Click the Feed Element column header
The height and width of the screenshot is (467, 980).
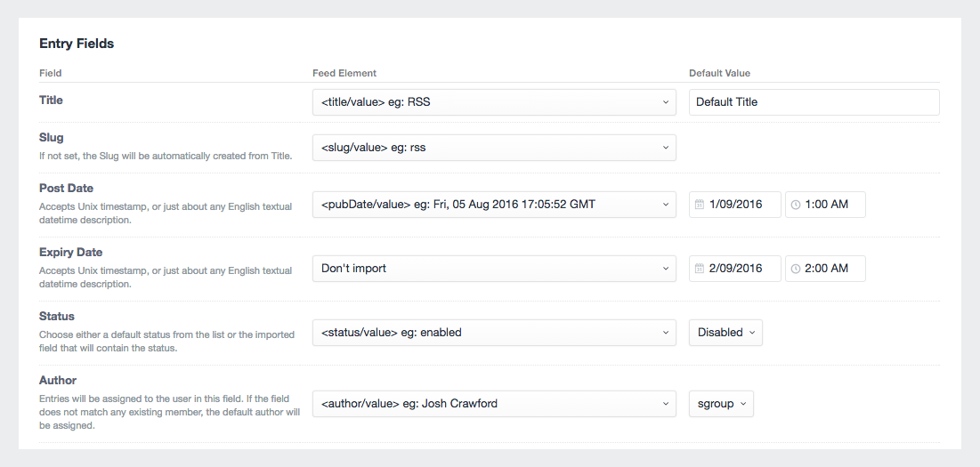[x=344, y=73]
